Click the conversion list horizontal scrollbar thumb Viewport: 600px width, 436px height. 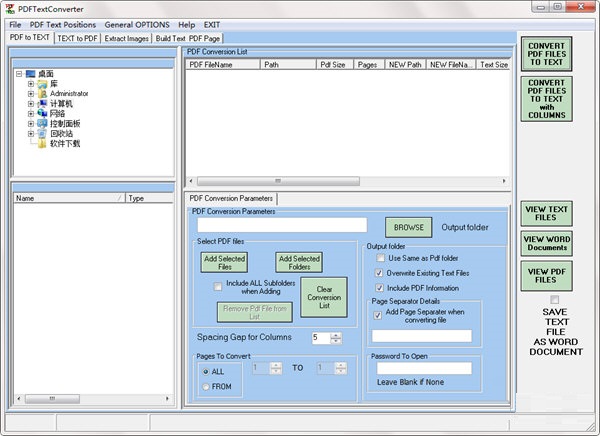pyautogui.click(x=278, y=181)
